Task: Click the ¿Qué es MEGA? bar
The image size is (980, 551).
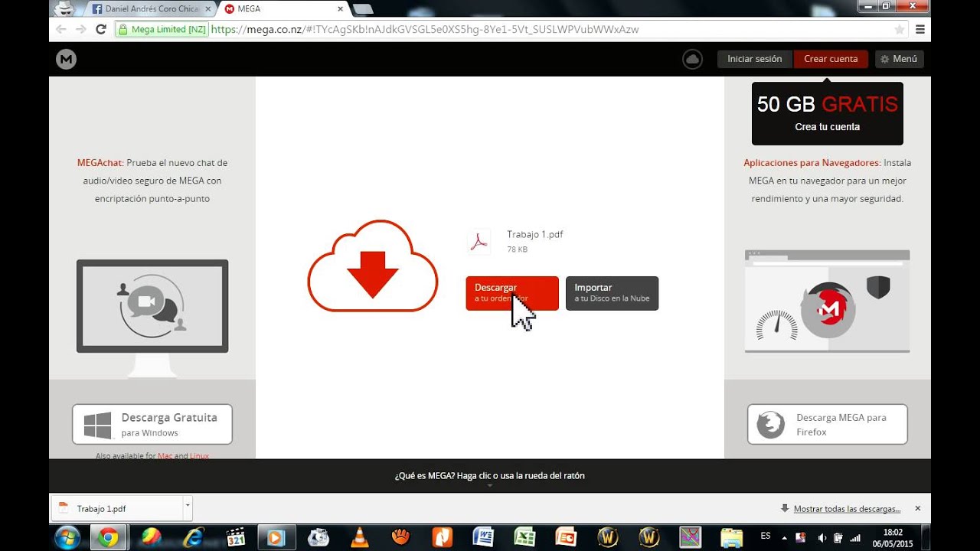Action: pyautogui.click(x=490, y=476)
